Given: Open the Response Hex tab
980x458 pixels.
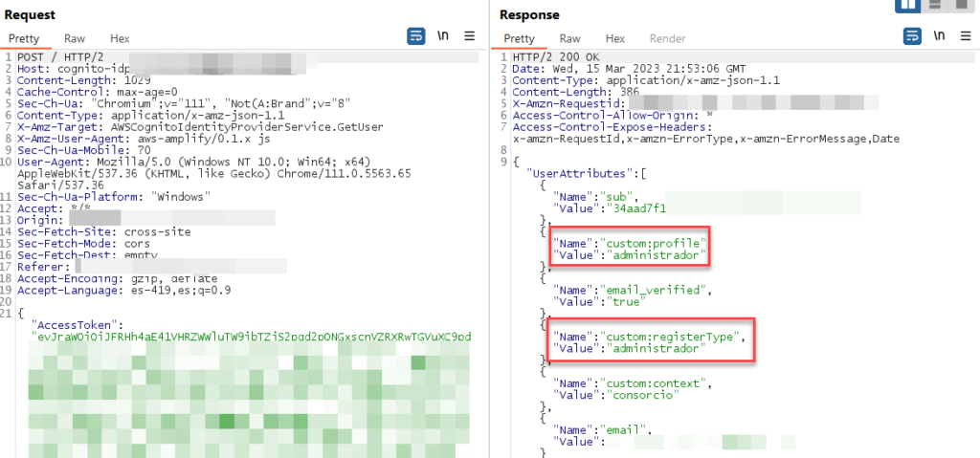Looking at the screenshot, I should point(615,39).
